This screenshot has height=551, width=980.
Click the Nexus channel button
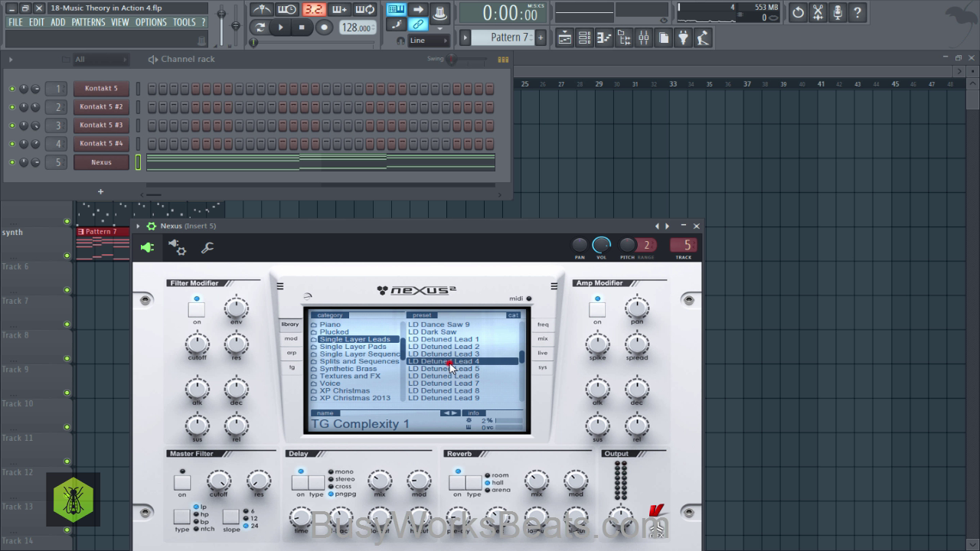tap(101, 162)
